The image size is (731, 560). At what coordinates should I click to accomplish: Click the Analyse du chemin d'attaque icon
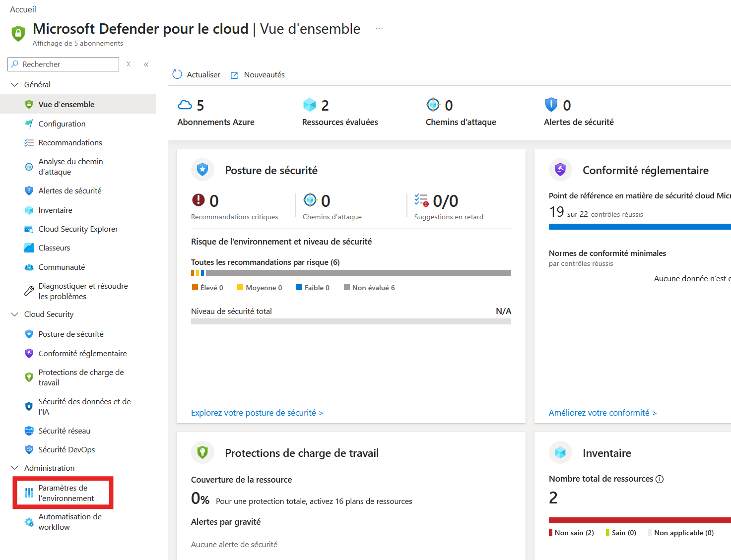[x=29, y=167]
